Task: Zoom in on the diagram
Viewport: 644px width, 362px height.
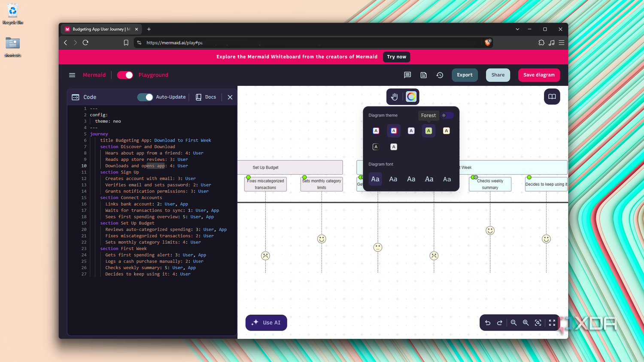Action: tap(526, 323)
